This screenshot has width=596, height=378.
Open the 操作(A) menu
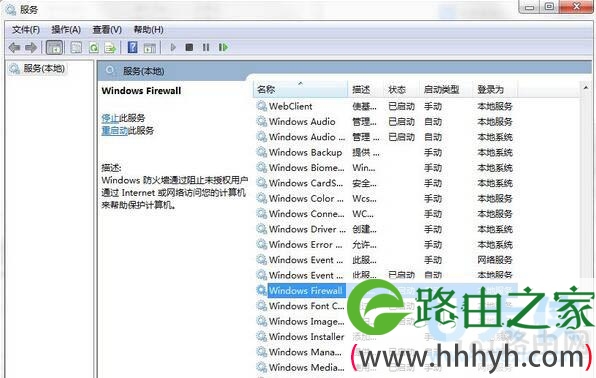(x=66, y=30)
